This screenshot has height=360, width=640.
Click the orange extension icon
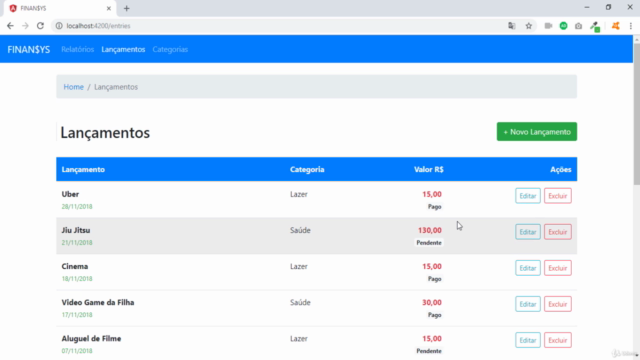tap(616, 26)
